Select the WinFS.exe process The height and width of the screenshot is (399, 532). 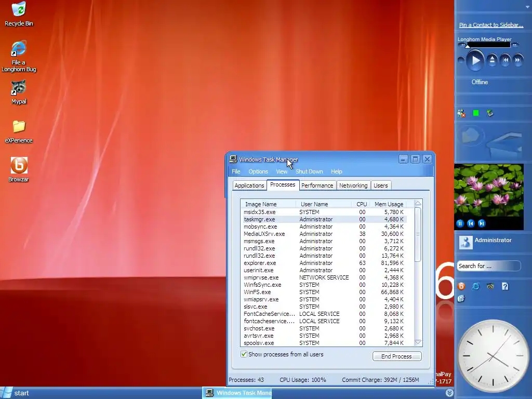click(x=324, y=292)
